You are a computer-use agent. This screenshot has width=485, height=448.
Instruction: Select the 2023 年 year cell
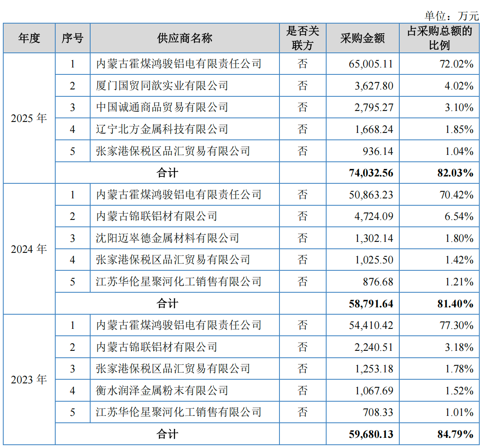click(29, 380)
